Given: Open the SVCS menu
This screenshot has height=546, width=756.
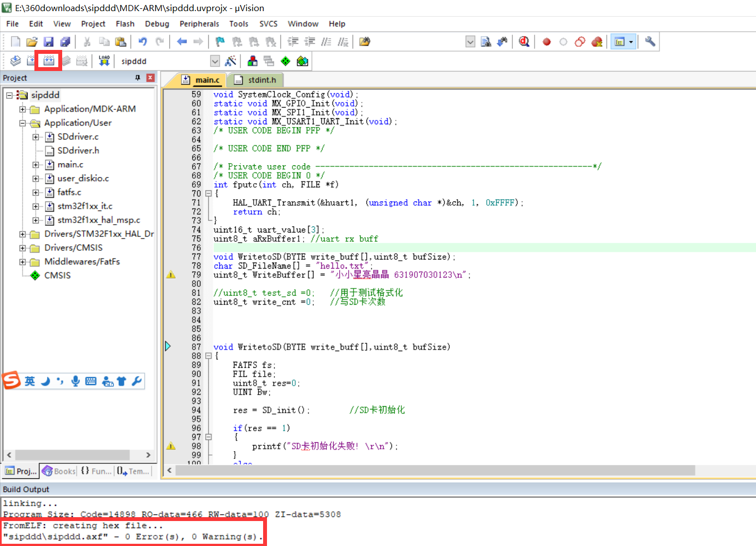Looking at the screenshot, I should [x=269, y=24].
